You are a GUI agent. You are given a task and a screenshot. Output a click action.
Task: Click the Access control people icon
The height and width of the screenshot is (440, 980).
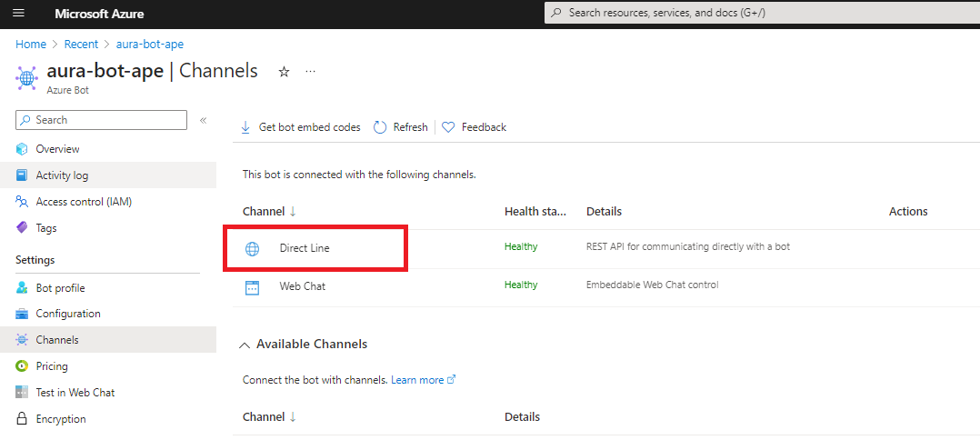pos(22,201)
